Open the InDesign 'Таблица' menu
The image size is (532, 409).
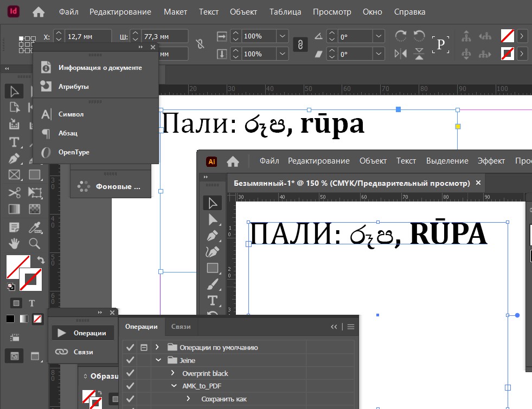(x=286, y=12)
